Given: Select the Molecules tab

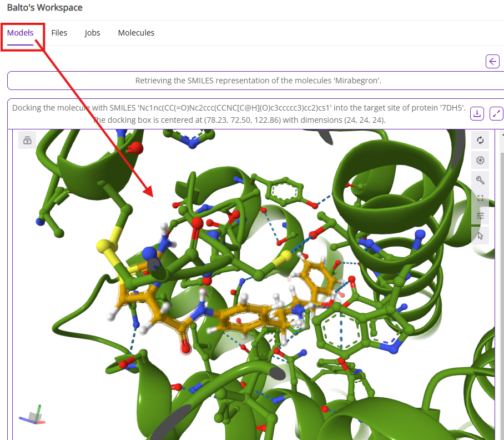Looking at the screenshot, I should point(136,33).
